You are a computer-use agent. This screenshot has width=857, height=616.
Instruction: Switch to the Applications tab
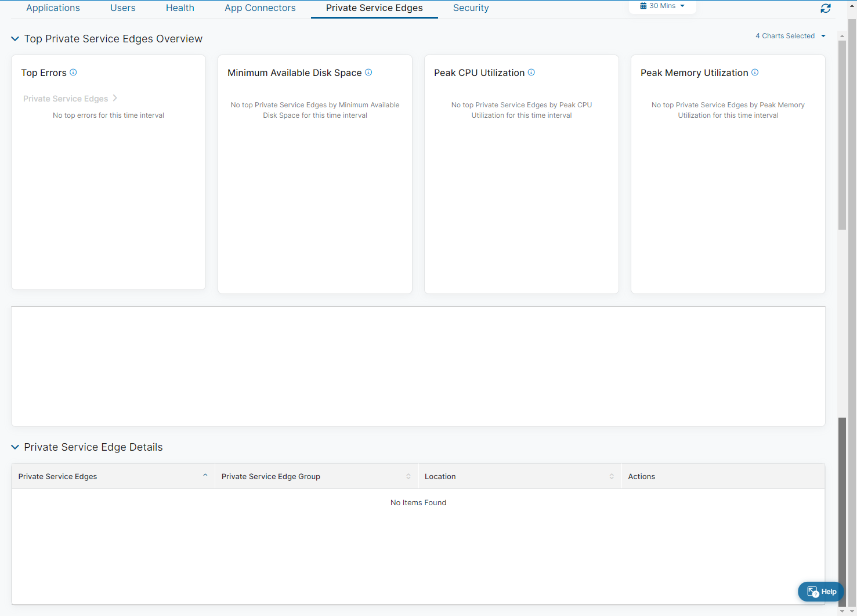[x=53, y=8]
